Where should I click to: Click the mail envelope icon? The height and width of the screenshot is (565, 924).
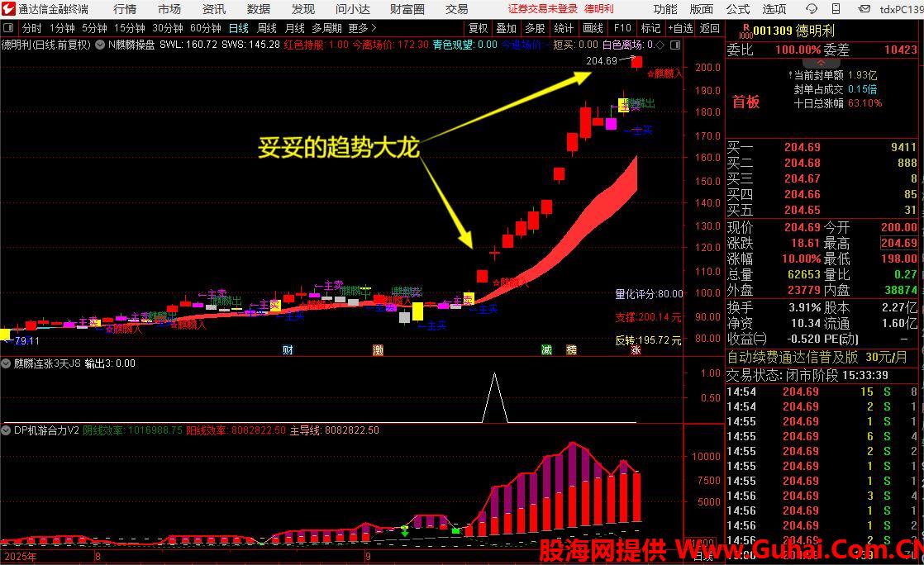point(864,9)
